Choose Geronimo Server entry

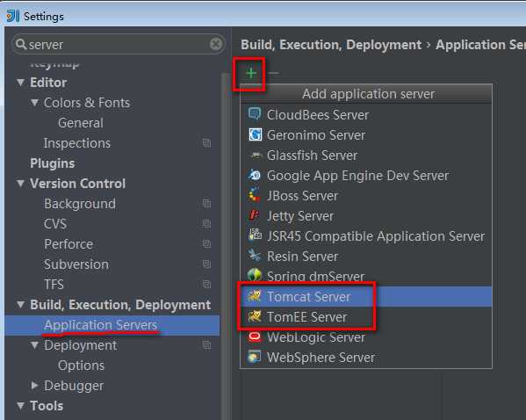coord(366,135)
